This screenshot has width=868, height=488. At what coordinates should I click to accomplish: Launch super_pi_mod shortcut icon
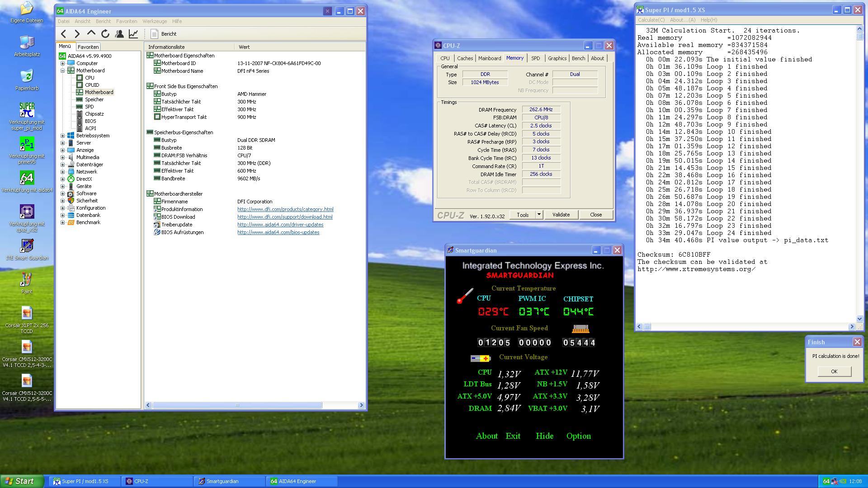pos(27,116)
